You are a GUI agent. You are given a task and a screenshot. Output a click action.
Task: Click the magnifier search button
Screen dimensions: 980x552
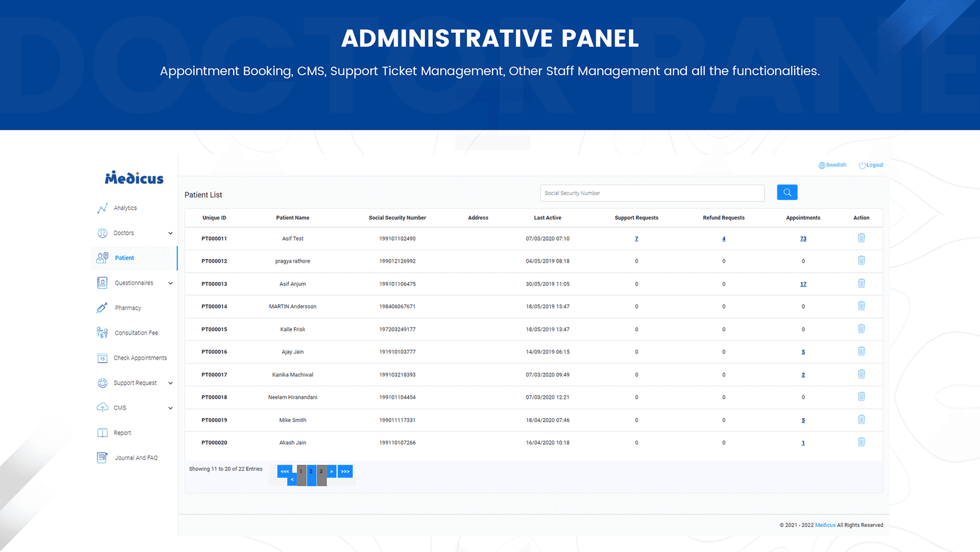coord(787,193)
